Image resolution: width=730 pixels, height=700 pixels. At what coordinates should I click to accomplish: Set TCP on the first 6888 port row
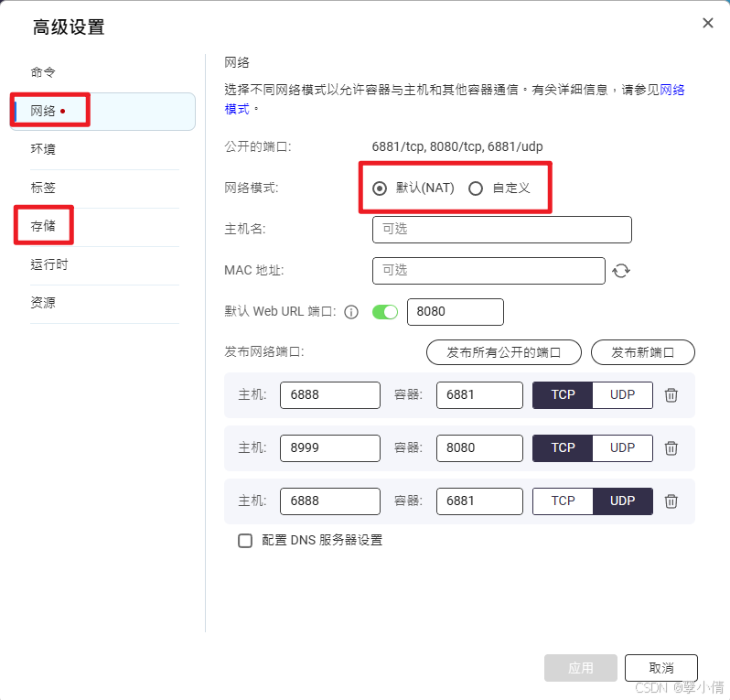[563, 395]
